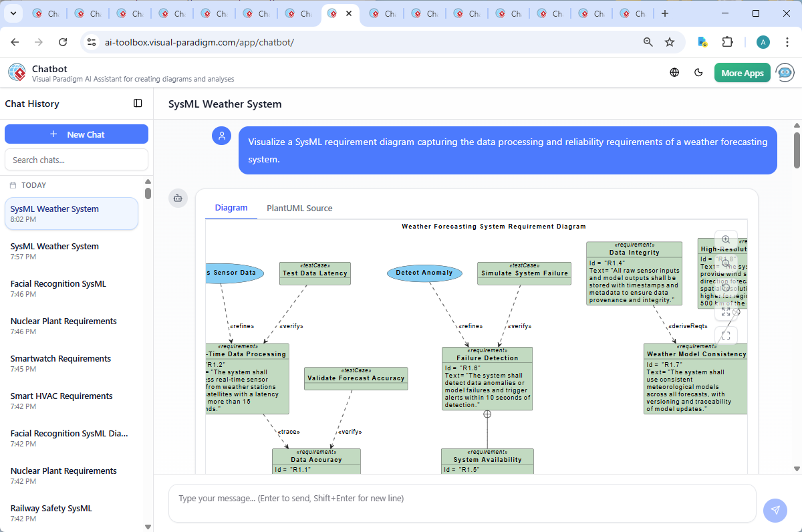Bookmark this page with star icon
Screen dimensions: 802x532
(x=670, y=42)
